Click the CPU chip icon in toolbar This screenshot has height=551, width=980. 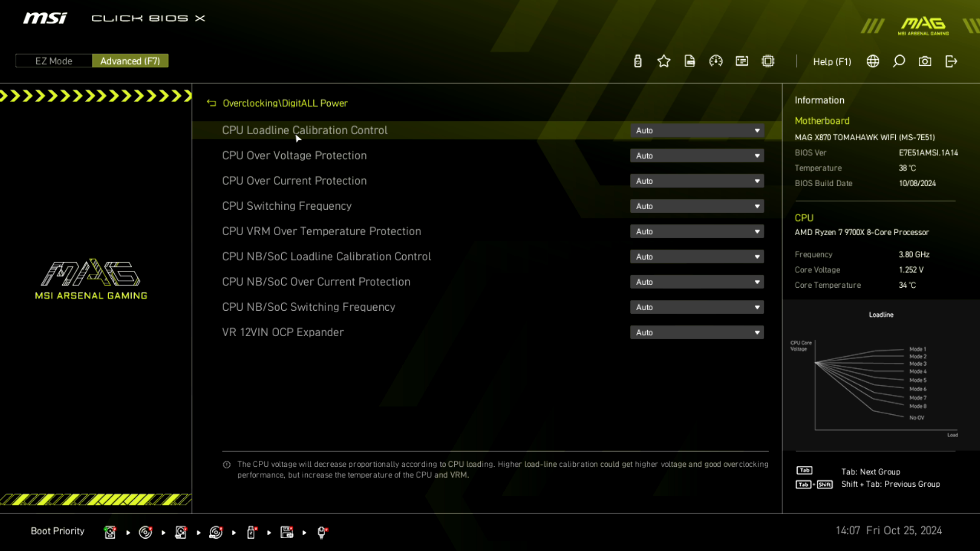coord(768,61)
